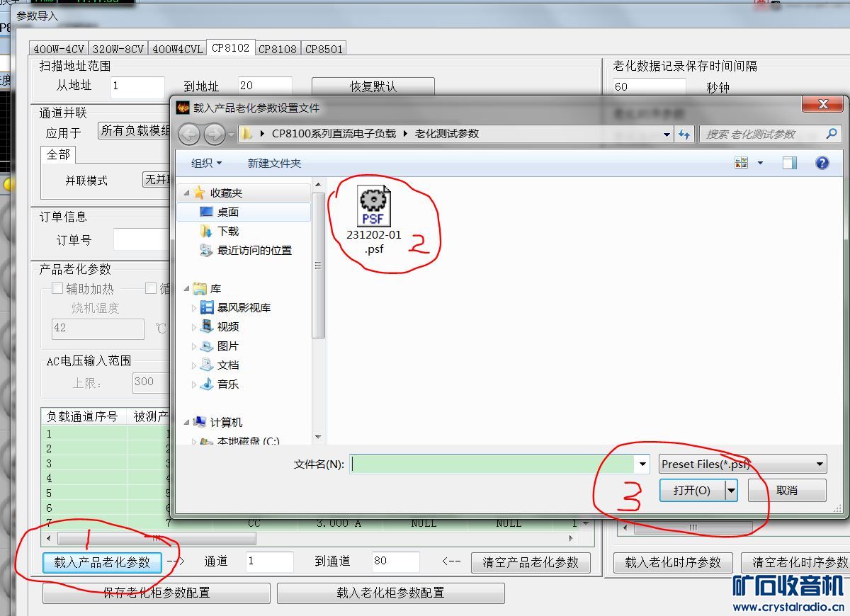Click the 取消 button
Screen dimensions: 850x616
(787, 490)
